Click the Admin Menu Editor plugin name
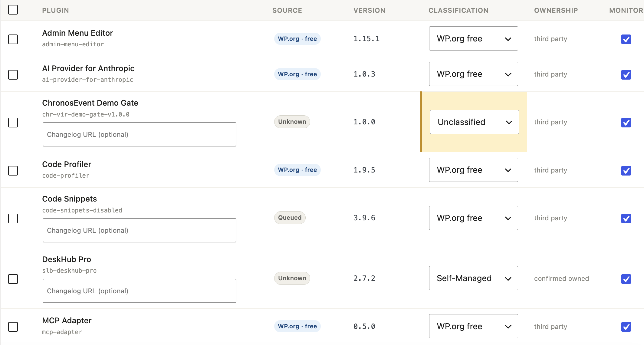 (77, 33)
